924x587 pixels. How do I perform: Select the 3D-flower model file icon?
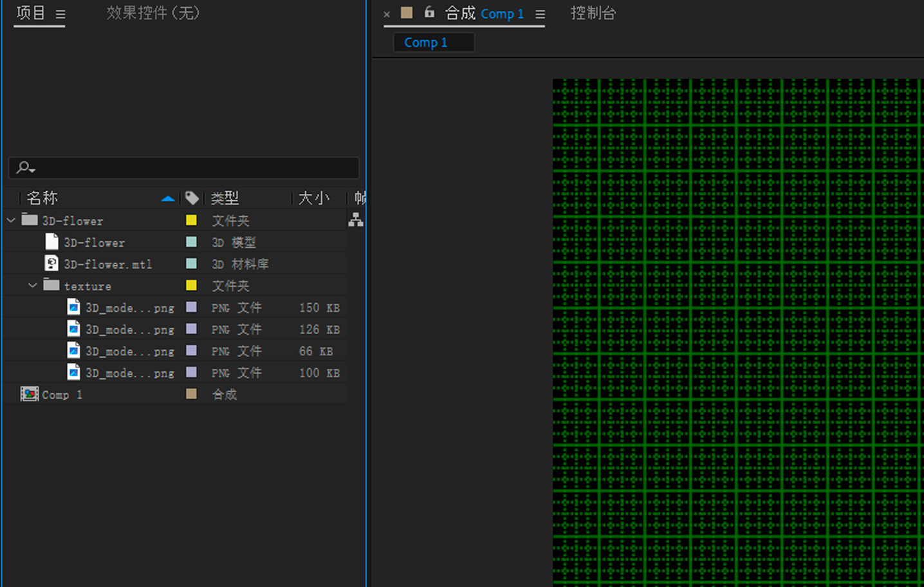[52, 241]
